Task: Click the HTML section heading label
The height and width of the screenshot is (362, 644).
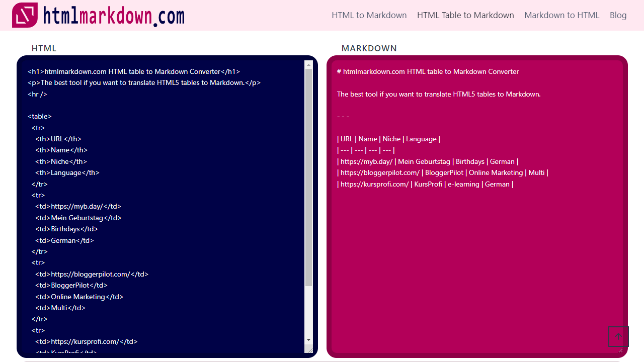Action: point(44,48)
